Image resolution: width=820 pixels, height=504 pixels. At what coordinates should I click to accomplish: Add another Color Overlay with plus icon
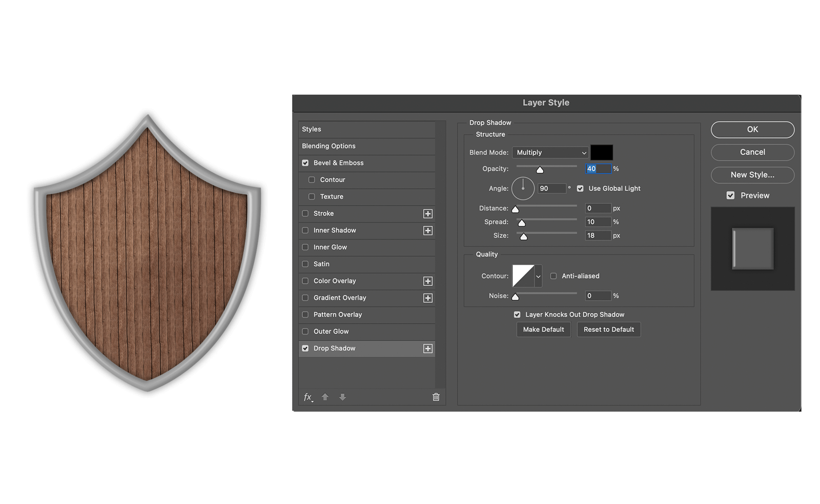pyautogui.click(x=428, y=281)
